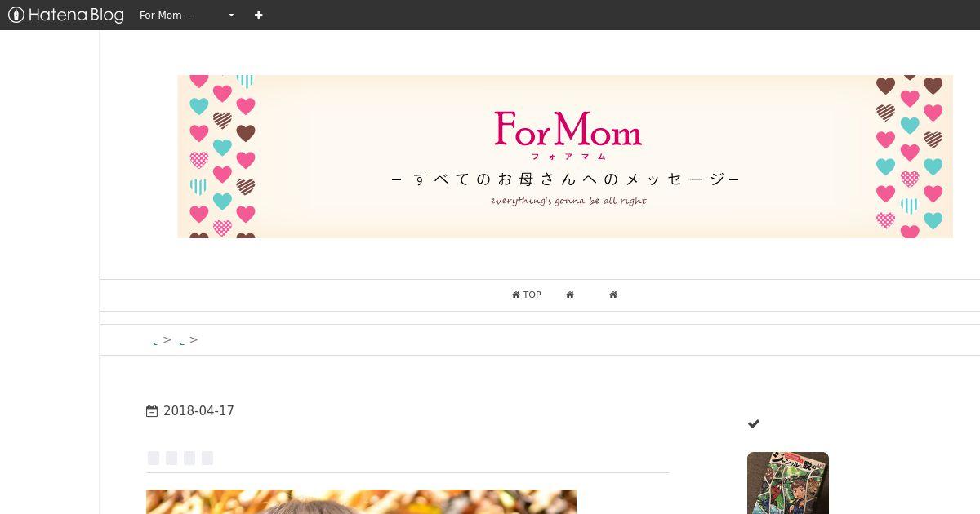Click the rightmost home icon in navigation
The height and width of the screenshot is (514, 980).
(x=613, y=295)
